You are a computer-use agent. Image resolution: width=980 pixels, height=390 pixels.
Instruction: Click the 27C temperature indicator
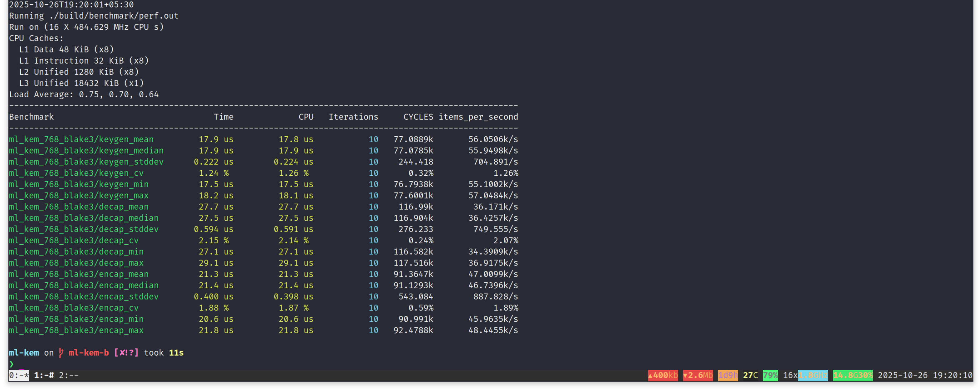point(750,375)
